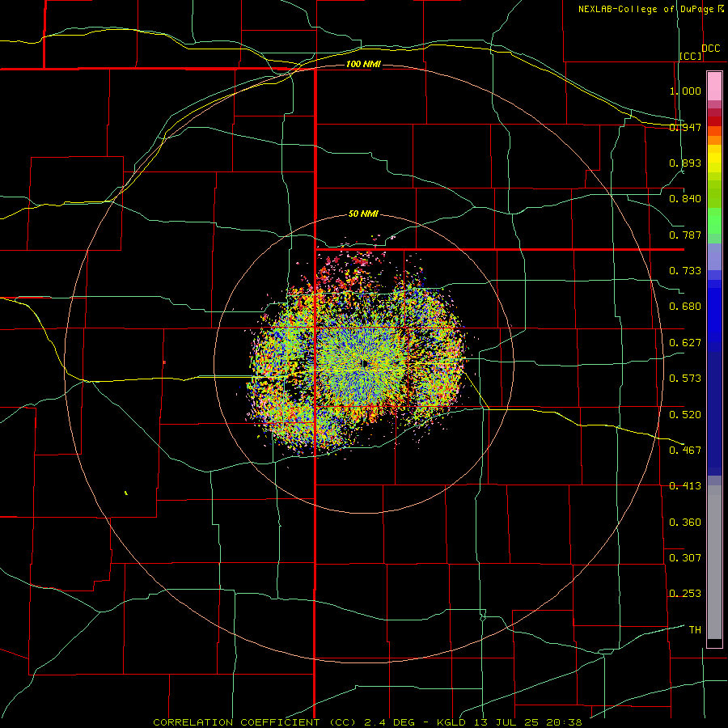Viewport: 728px width, 728px height.
Task: Click the 0.947 value on the scale
Action: [685, 127]
